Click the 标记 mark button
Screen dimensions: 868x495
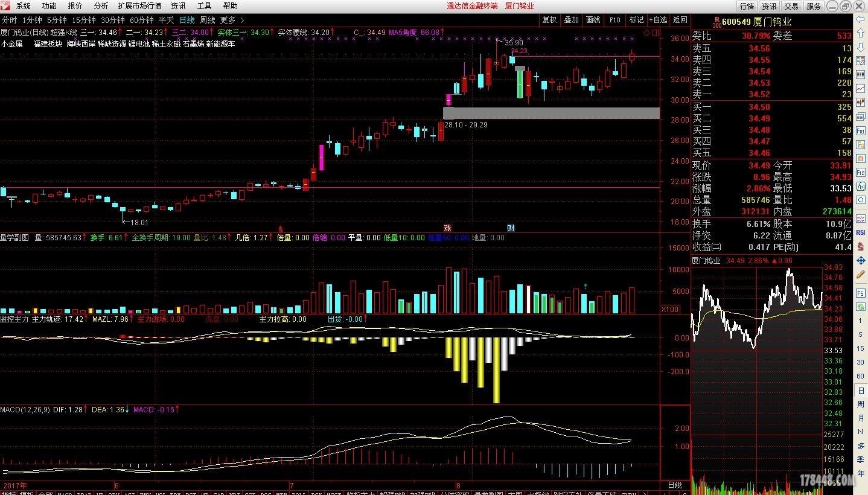(636, 20)
